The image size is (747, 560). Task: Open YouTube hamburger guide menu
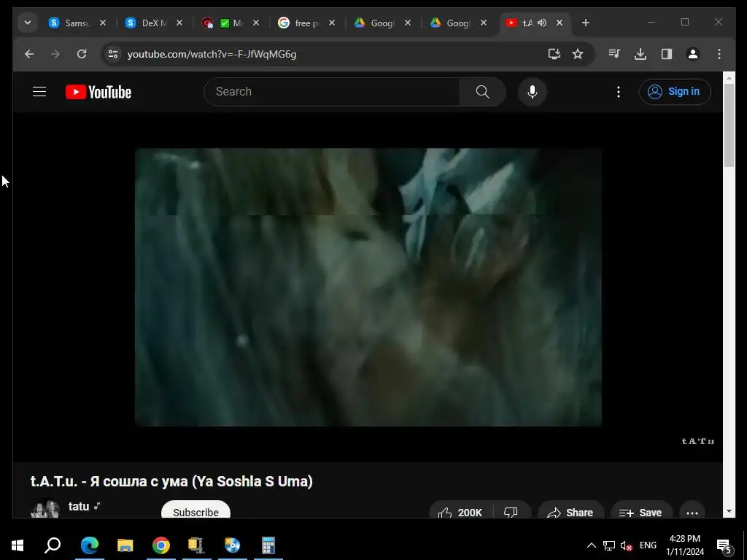point(39,91)
